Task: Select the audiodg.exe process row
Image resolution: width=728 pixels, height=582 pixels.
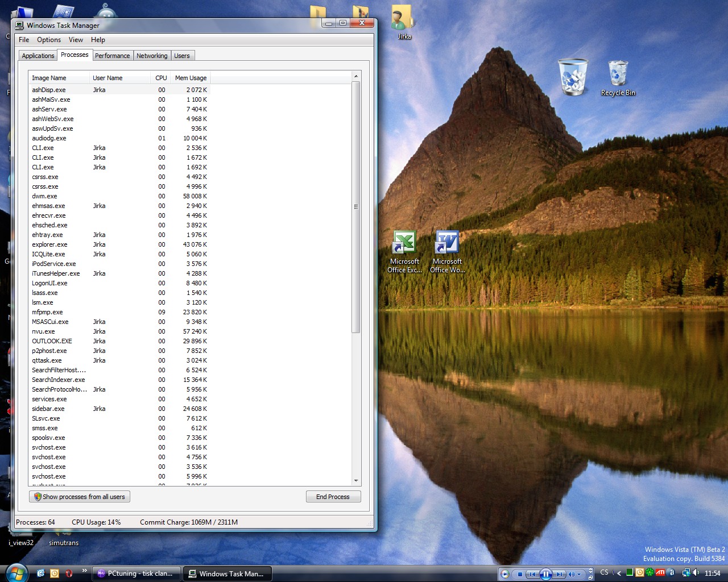Action: click(x=119, y=138)
